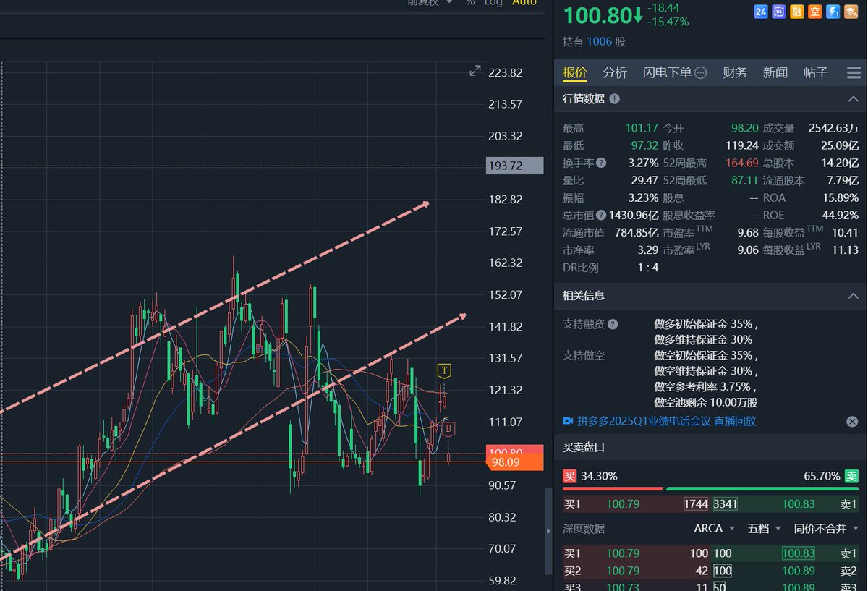The width and height of the screenshot is (868, 591).
Task: Click the video icon beside the earnings call
Action: pos(569,420)
